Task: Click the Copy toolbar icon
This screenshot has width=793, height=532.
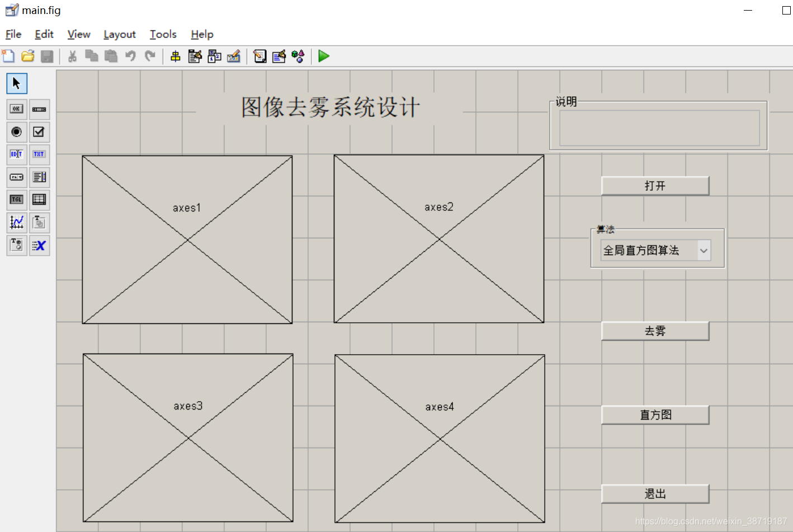Action: (x=92, y=56)
